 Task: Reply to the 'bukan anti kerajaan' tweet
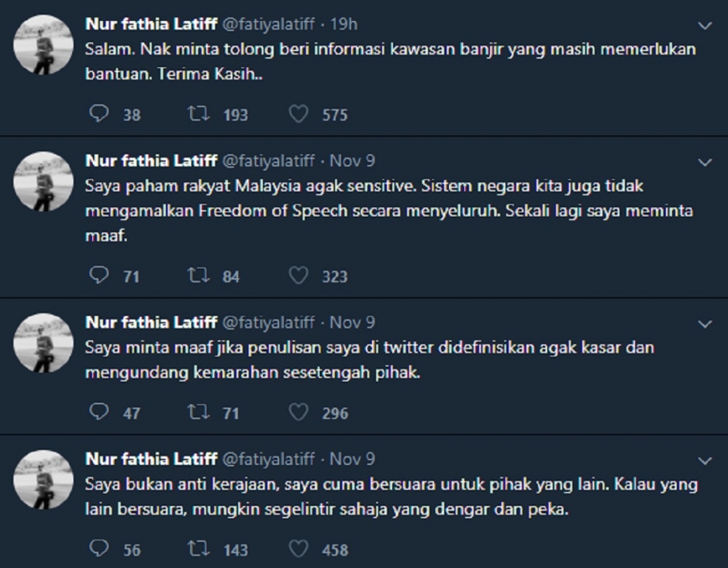tap(98, 549)
